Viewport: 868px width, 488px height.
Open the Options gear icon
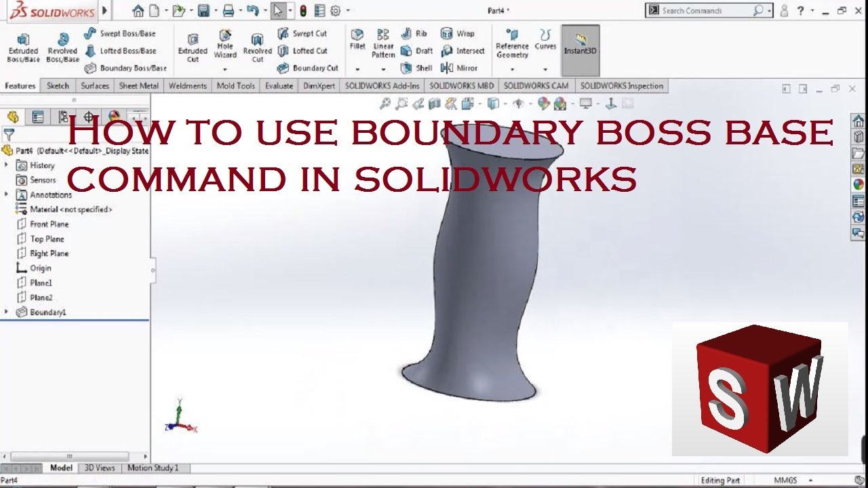click(335, 11)
